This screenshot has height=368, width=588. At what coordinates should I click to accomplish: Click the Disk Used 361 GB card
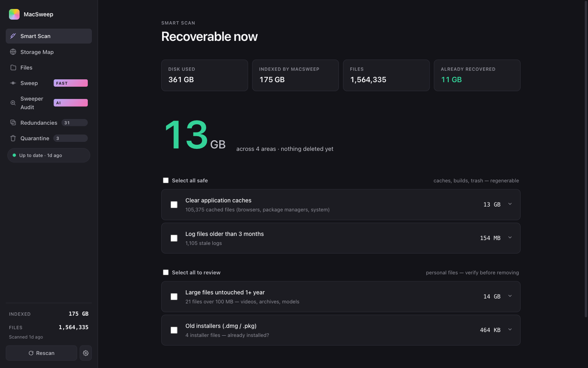pyautogui.click(x=205, y=75)
